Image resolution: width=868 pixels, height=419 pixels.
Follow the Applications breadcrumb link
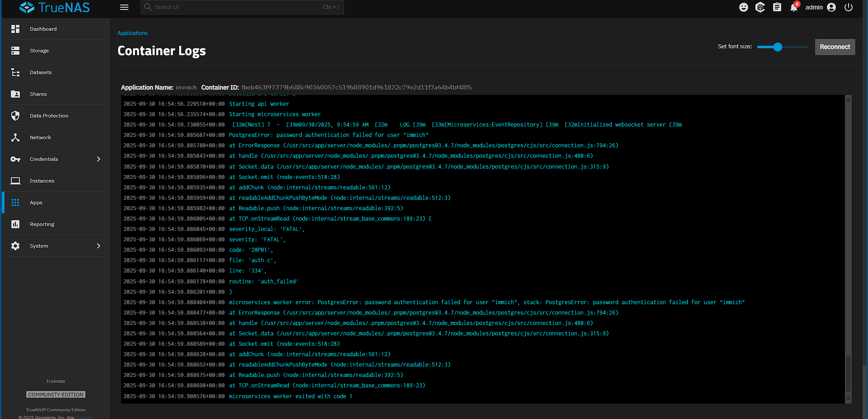click(132, 33)
